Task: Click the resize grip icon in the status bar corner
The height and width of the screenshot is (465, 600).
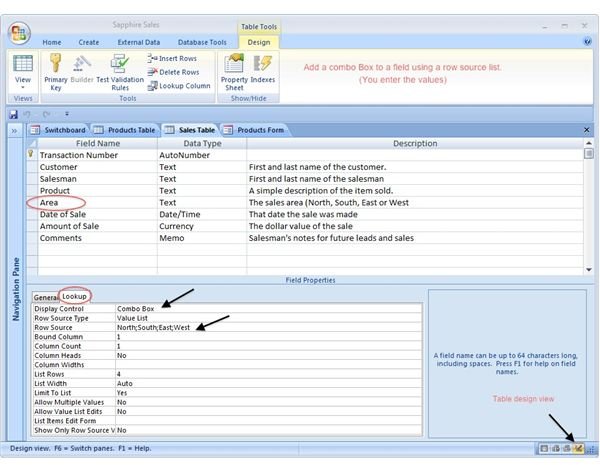Action: tap(591, 449)
